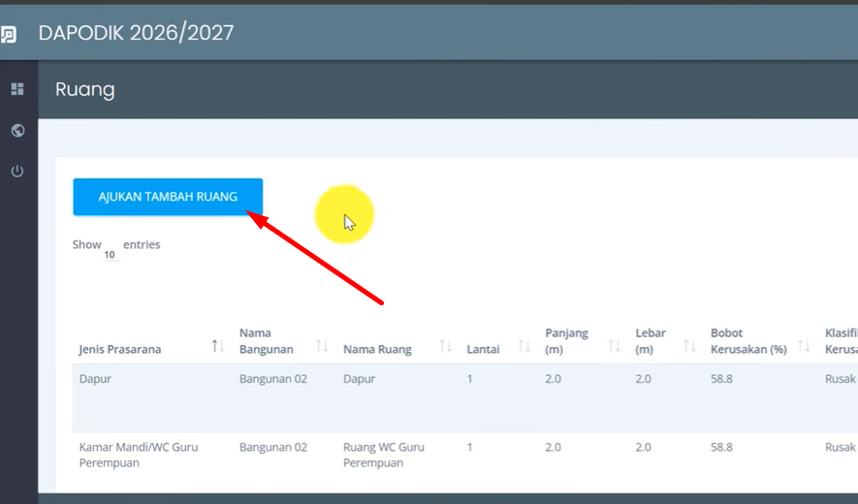
Task: Open the globe icon in sidebar
Action: (17, 130)
